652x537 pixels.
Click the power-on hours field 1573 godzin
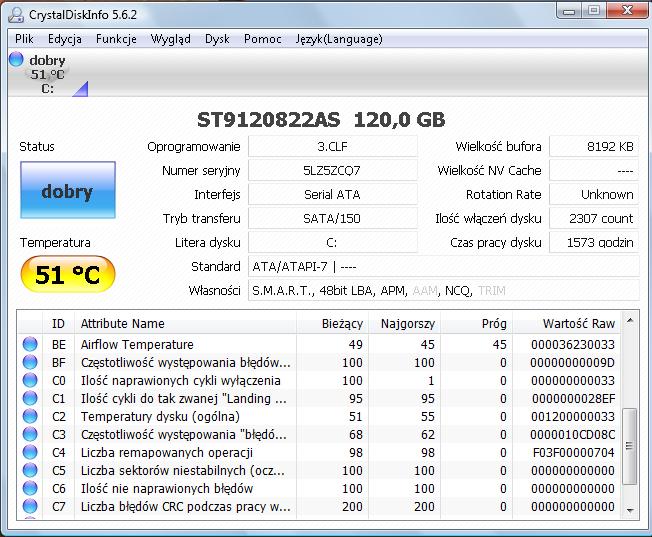pyautogui.click(x=594, y=243)
